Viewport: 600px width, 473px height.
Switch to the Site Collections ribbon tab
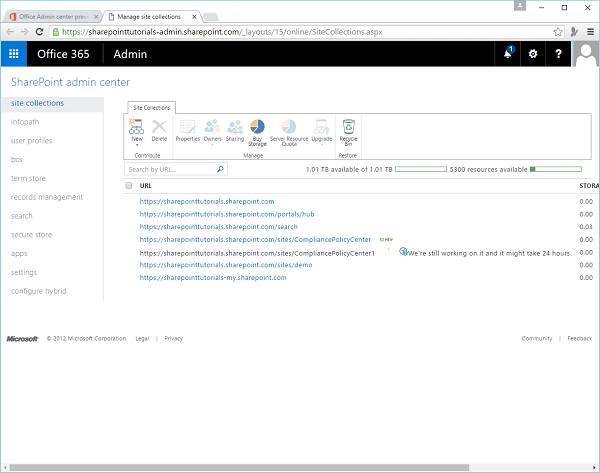[x=153, y=107]
